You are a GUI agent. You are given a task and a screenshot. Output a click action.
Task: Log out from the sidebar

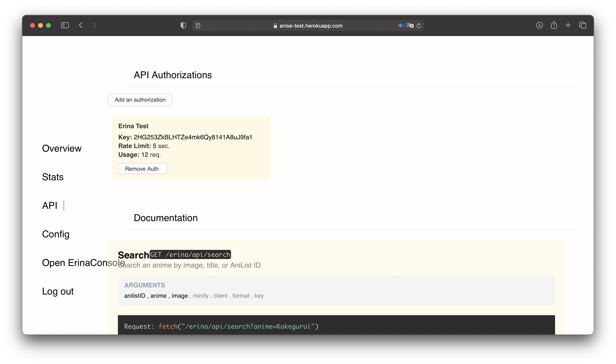58,291
